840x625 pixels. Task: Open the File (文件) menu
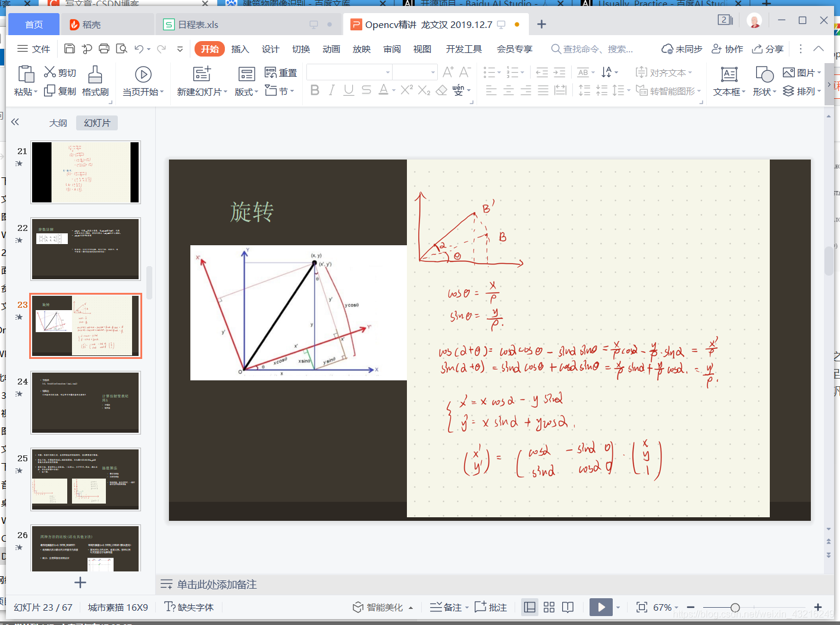click(34, 49)
